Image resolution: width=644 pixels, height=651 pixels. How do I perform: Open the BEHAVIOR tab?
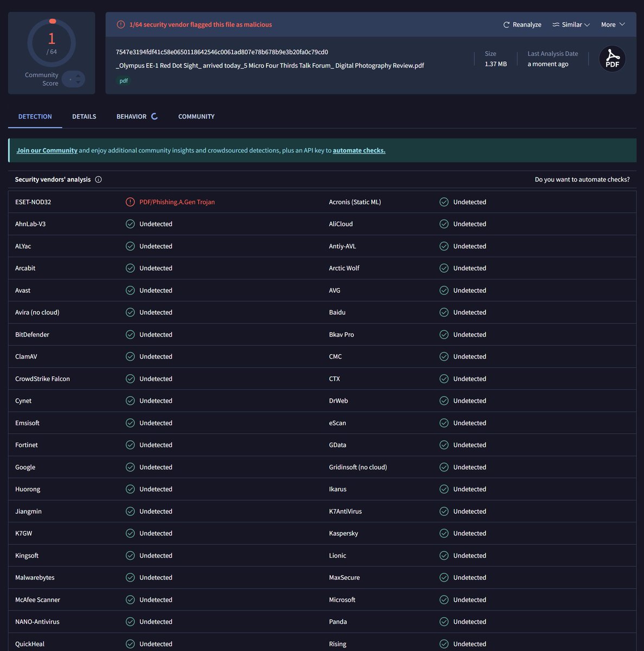(131, 117)
